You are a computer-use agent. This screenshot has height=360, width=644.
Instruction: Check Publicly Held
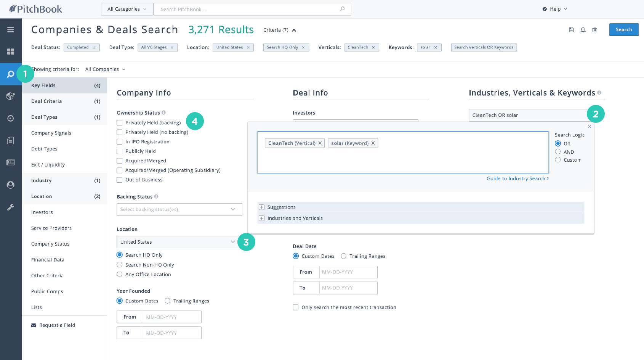[x=120, y=151]
